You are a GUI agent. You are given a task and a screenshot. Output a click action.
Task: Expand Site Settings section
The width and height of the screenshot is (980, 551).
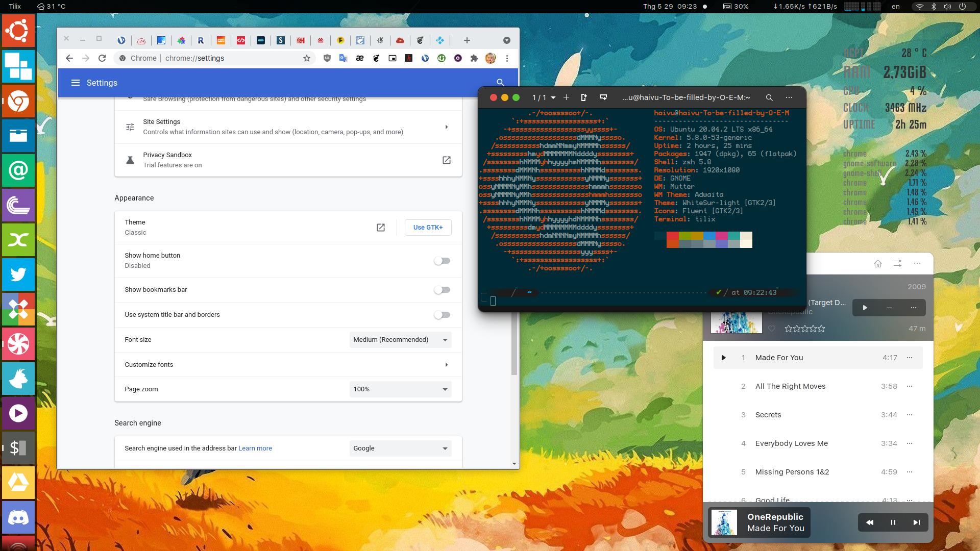(288, 127)
